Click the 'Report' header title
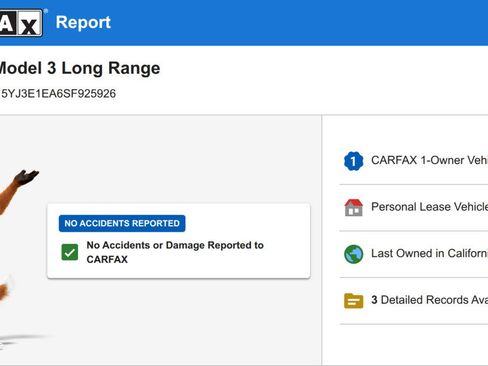The width and height of the screenshot is (488, 366). point(83,22)
